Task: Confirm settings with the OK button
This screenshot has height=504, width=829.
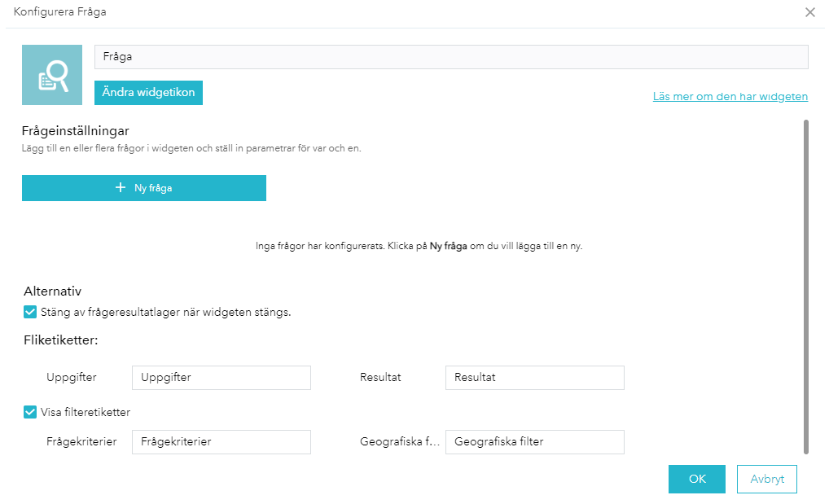Action: (696, 479)
